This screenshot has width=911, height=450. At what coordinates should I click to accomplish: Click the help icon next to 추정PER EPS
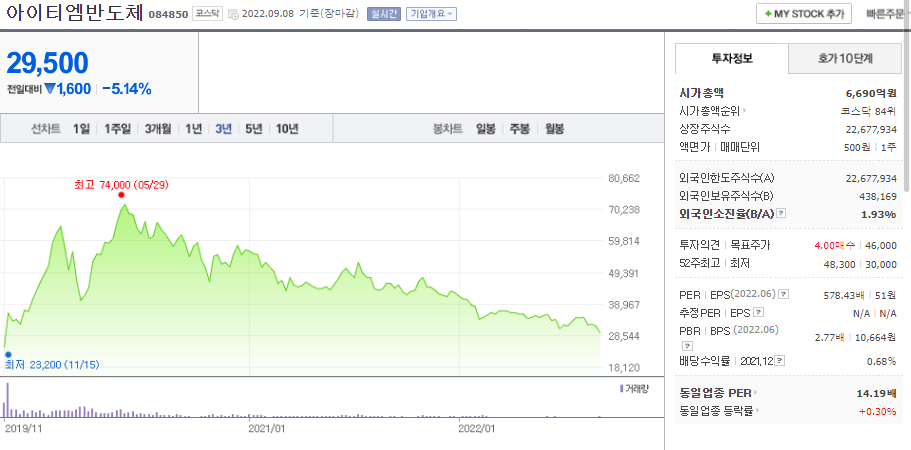point(758,312)
